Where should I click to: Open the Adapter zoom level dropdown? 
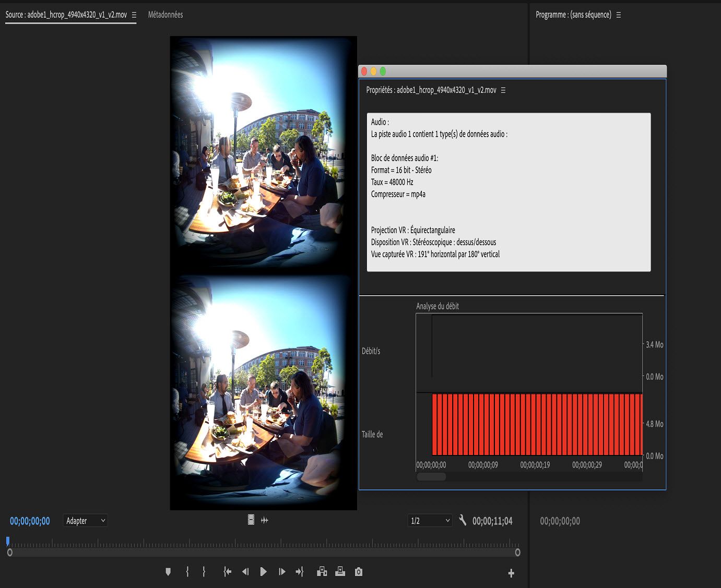tap(86, 521)
